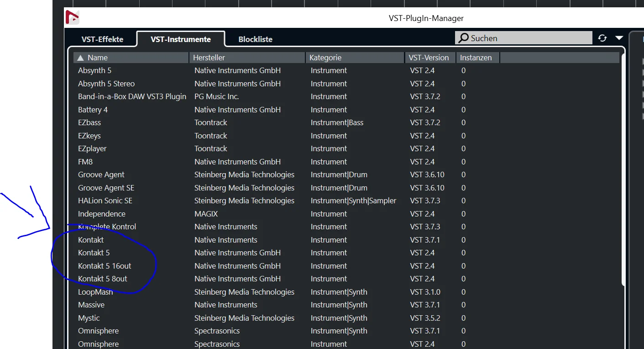Toggle the sort direction triangle beside Name
644x349 pixels.
coord(81,58)
